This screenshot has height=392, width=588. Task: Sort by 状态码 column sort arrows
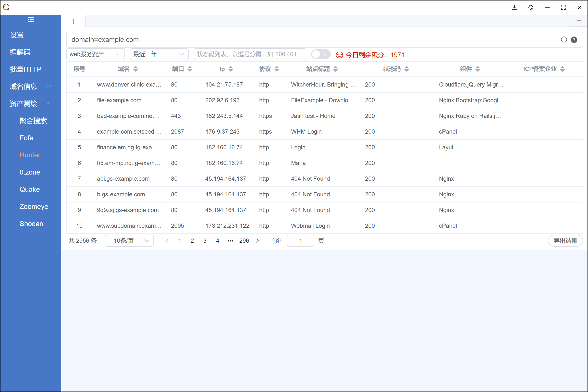pyautogui.click(x=407, y=69)
